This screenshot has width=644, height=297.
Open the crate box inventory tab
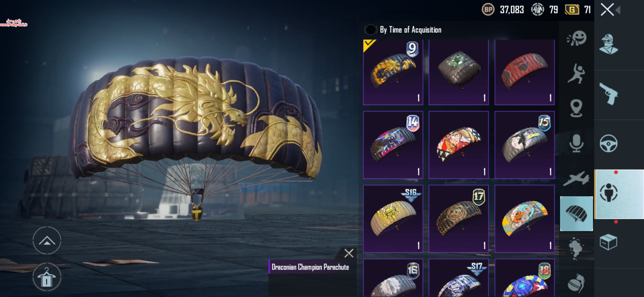click(x=608, y=242)
